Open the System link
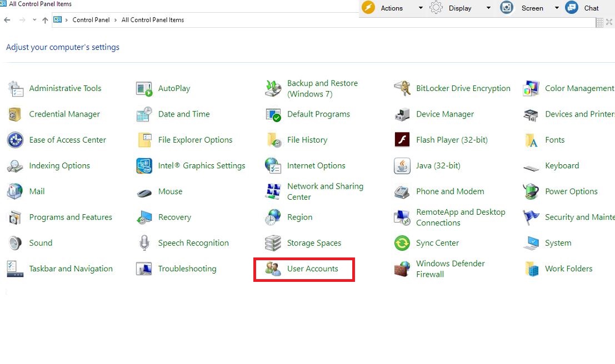 coord(558,243)
